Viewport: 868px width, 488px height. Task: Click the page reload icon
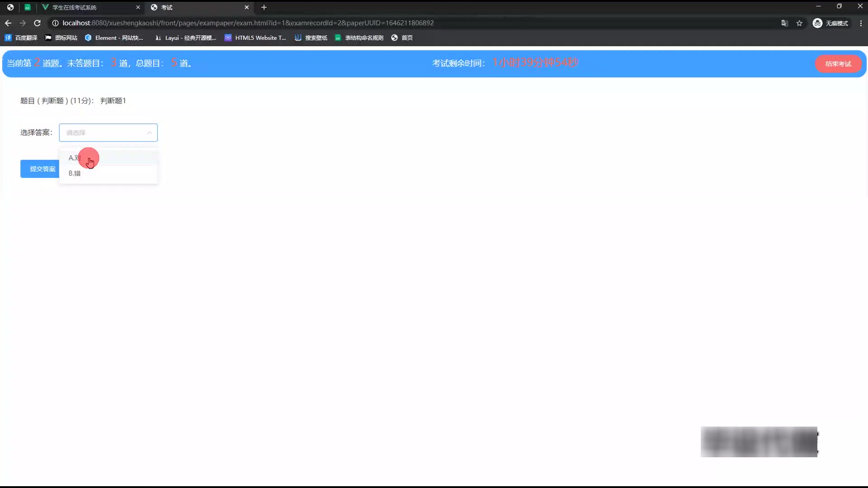38,23
